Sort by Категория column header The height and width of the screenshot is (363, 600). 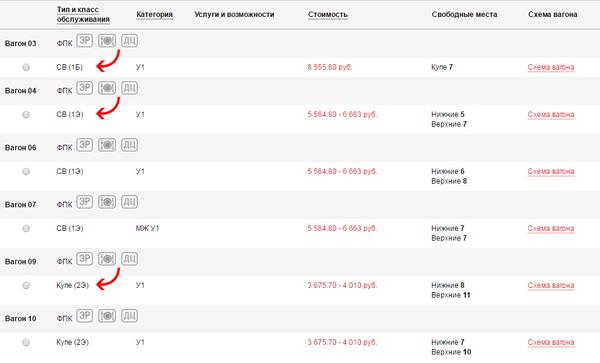coord(155,15)
